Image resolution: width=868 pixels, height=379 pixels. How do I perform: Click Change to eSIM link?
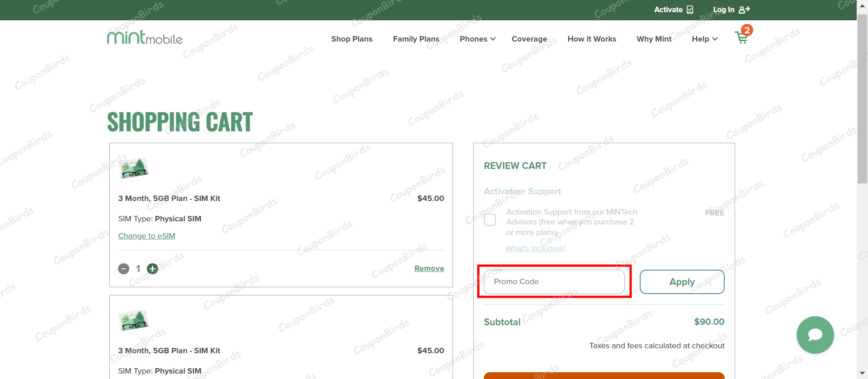point(146,236)
